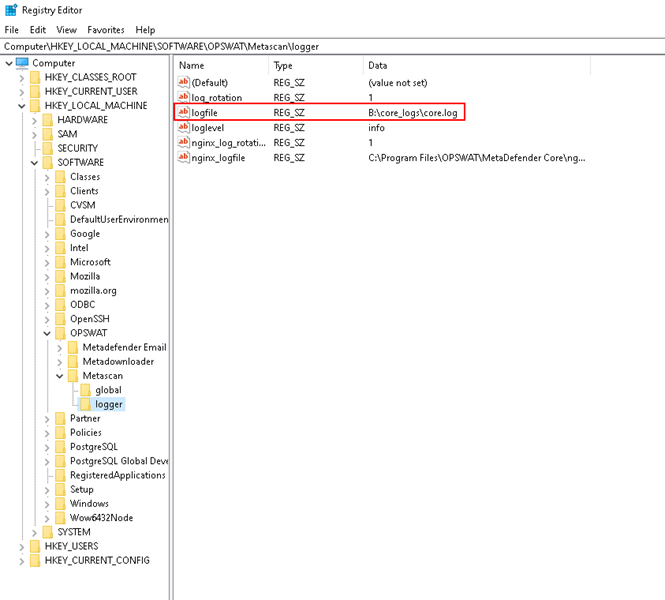665x600 pixels.
Task: Click the SYSTEM folder icon
Action: [48, 532]
